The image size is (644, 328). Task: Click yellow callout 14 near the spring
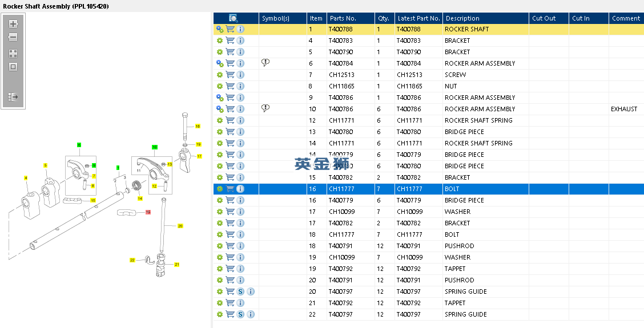pos(140,199)
